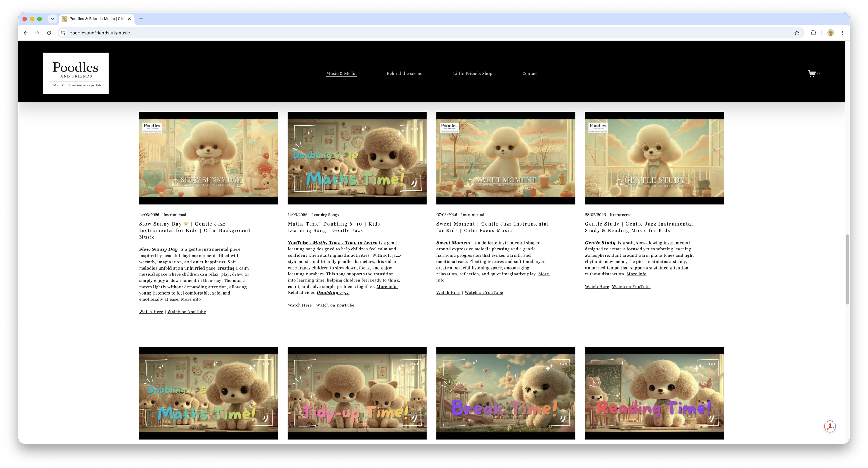Open the Reading Time thumbnail
This screenshot has width=868, height=468.
654,393
